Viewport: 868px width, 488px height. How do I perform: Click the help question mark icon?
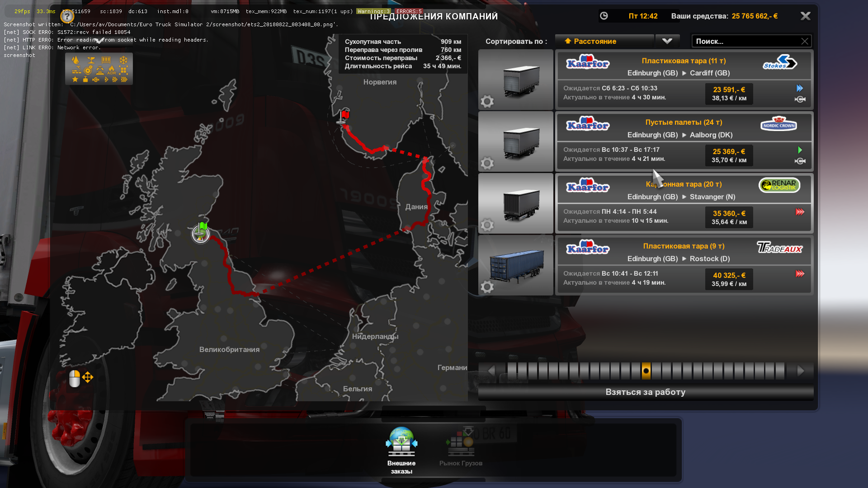click(67, 17)
